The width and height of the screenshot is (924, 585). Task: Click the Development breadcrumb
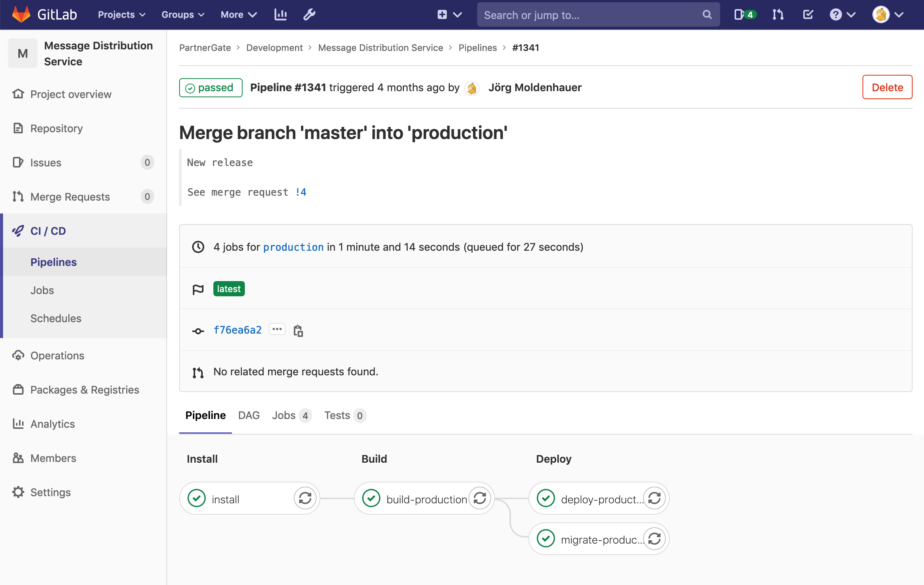click(274, 47)
